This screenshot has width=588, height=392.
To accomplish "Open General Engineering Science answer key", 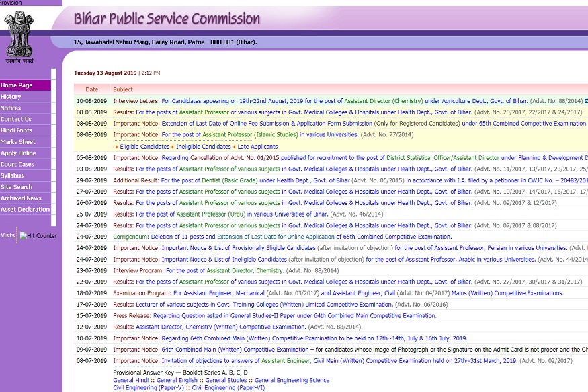I will (292, 381).
